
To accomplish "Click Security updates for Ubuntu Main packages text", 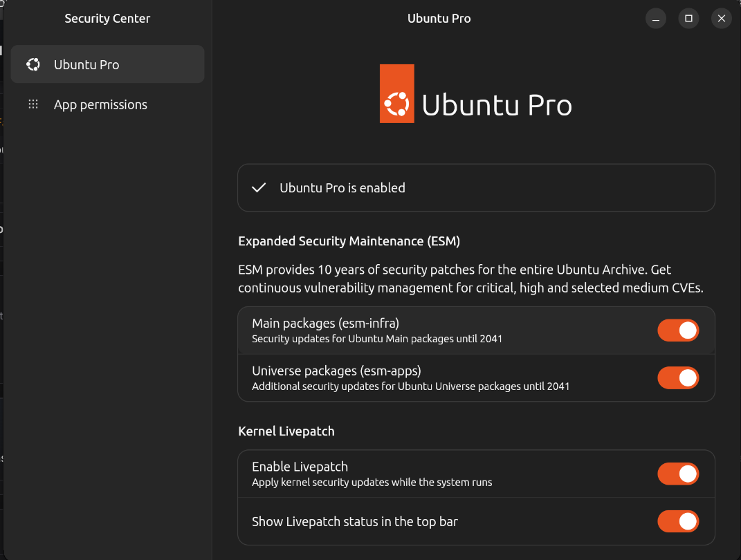I will point(377,339).
